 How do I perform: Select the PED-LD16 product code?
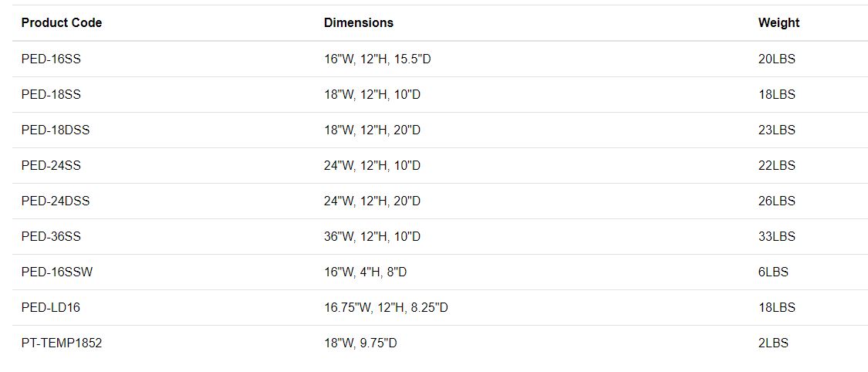click(x=51, y=307)
